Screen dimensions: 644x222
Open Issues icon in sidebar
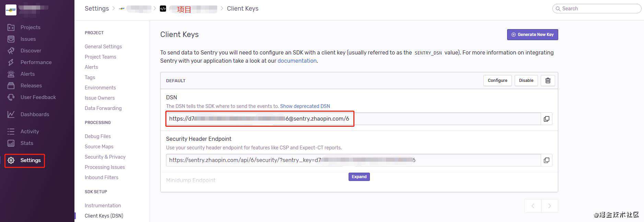11,39
